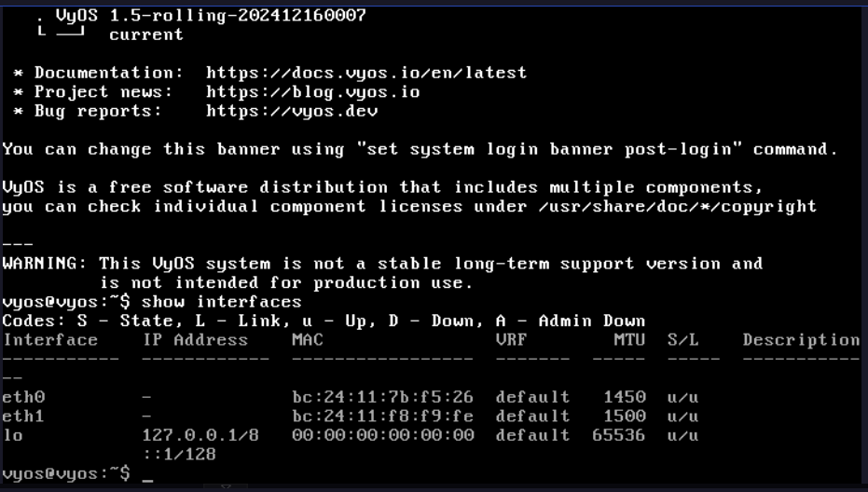Click the lo loopback interface name
868x492 pixels.
coord(12,435)
